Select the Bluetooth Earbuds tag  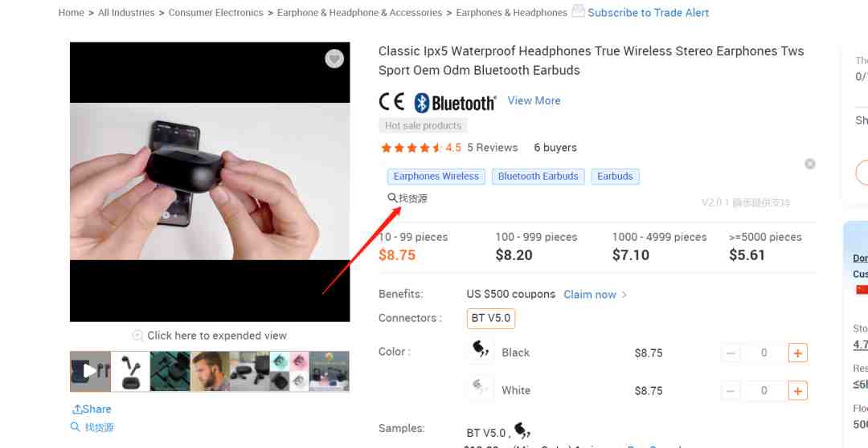tap(538, 177)
